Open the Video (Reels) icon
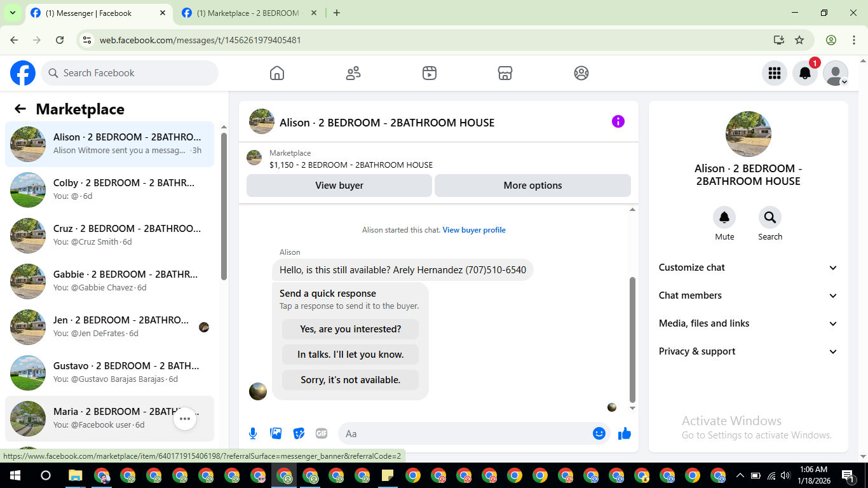 (x=430, y=73)
